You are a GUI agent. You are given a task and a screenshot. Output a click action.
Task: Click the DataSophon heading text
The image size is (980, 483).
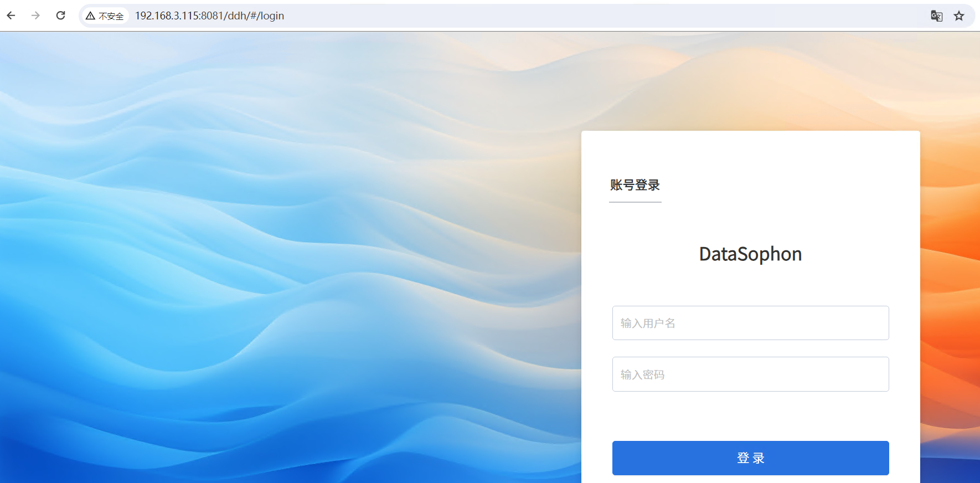[x=750, y=254]
